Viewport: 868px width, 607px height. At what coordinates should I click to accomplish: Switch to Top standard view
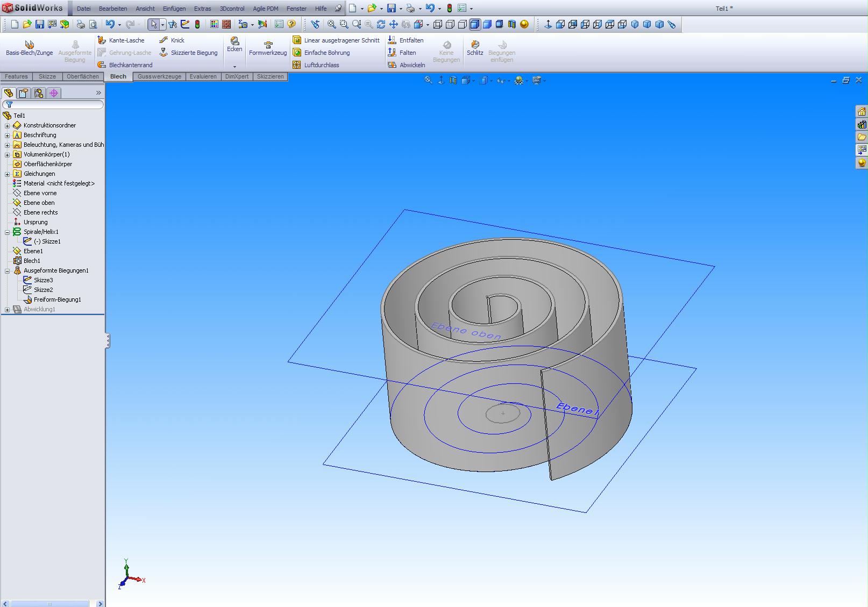[x=610, y=24]
